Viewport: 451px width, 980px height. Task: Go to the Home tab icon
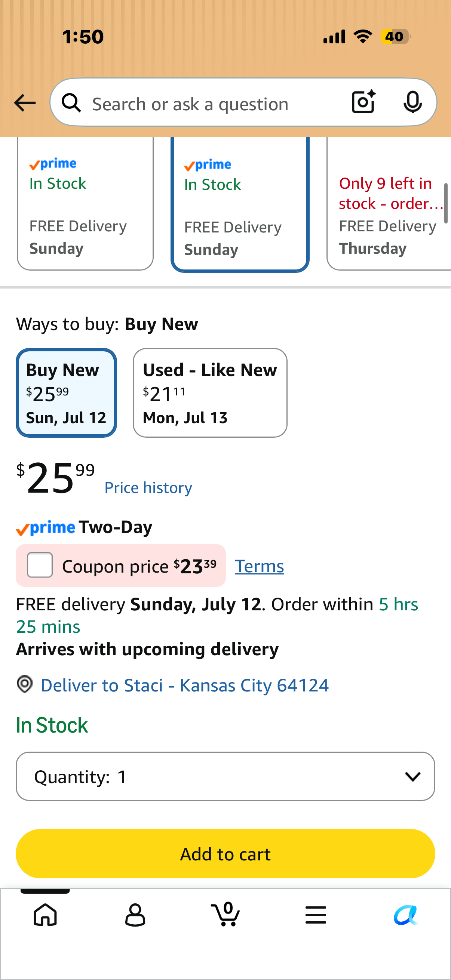pos(45,915)
